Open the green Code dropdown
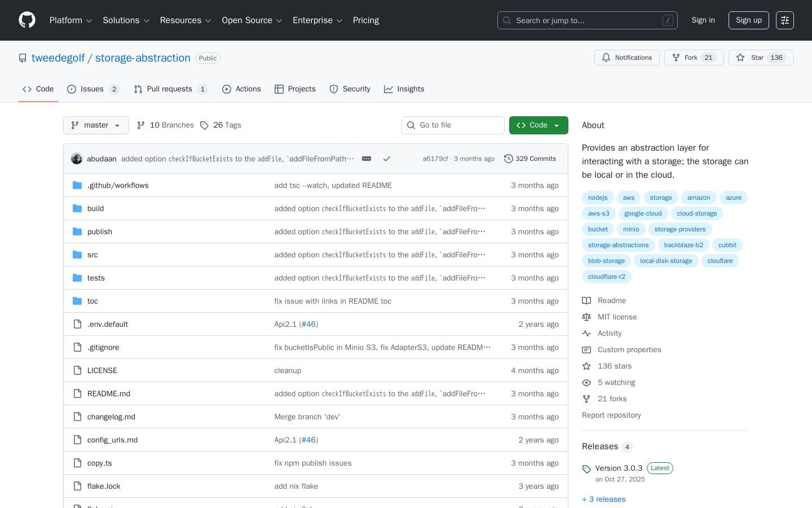 pyautogui.click(x=539, y=125)
